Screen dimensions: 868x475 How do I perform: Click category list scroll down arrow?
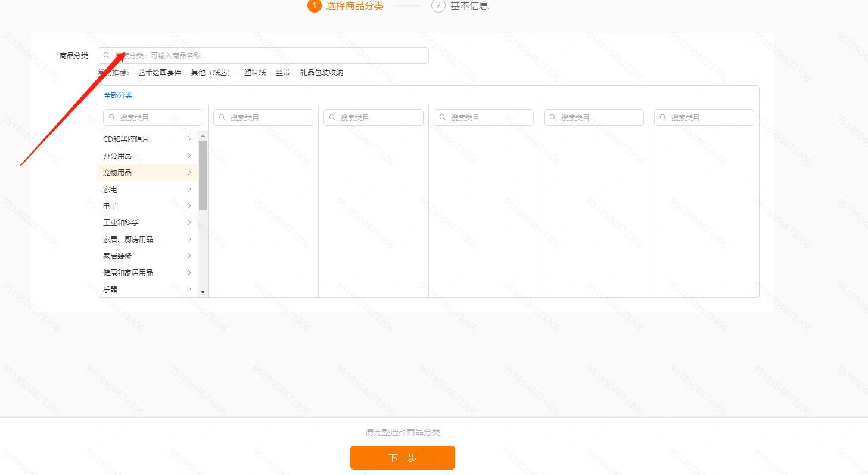[203, 292]
